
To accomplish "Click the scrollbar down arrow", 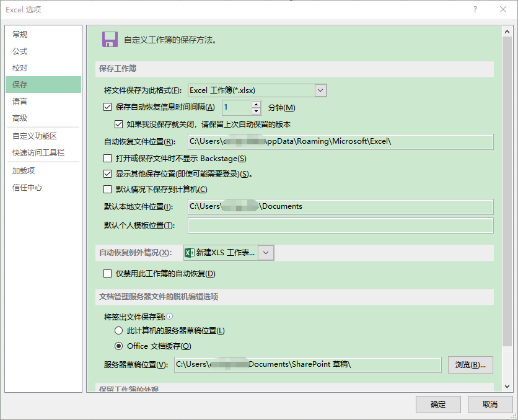I will click(507, 387).
